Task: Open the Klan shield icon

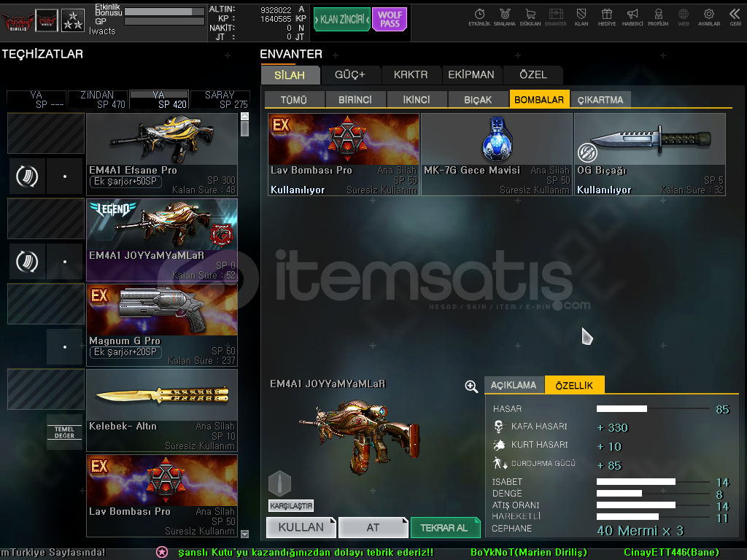Action: pos(581,17)
